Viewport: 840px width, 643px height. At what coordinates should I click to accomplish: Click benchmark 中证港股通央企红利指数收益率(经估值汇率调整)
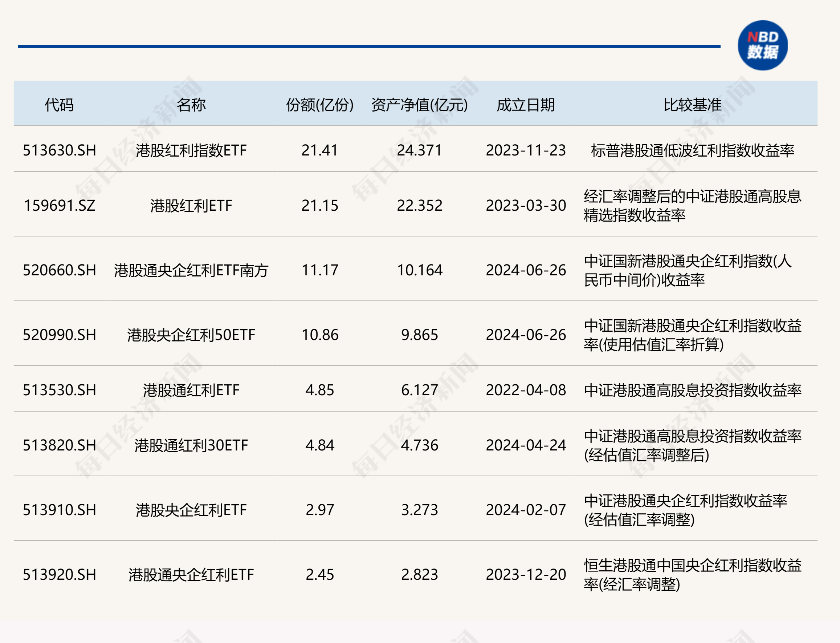[685, 510]
